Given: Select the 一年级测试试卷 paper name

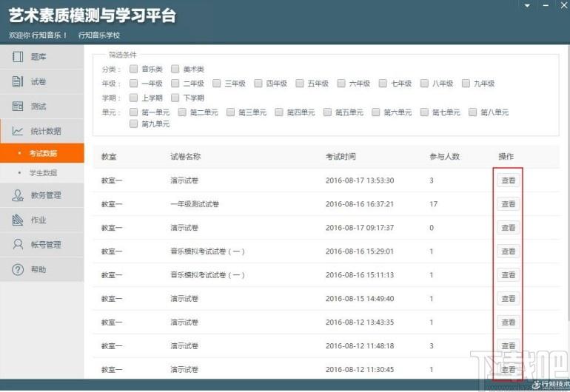Looking at the screenshot, I should point(195,204).
